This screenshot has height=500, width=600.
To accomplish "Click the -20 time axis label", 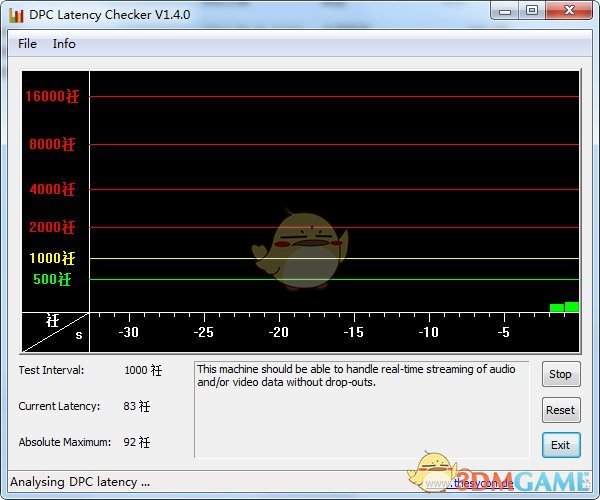I will click(278, 332).
